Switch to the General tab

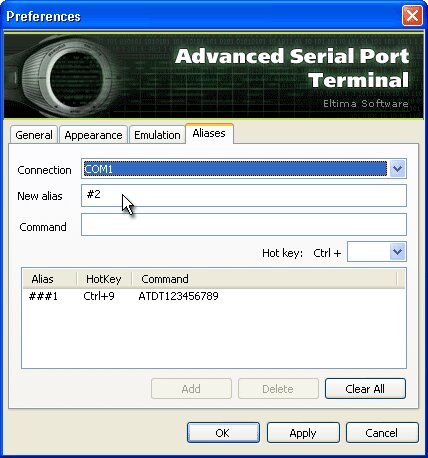(x=34, y=135)
